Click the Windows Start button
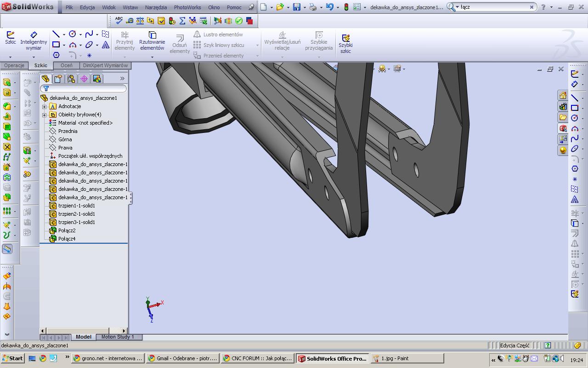Screen dimensions: 588x368 (13, 358)
